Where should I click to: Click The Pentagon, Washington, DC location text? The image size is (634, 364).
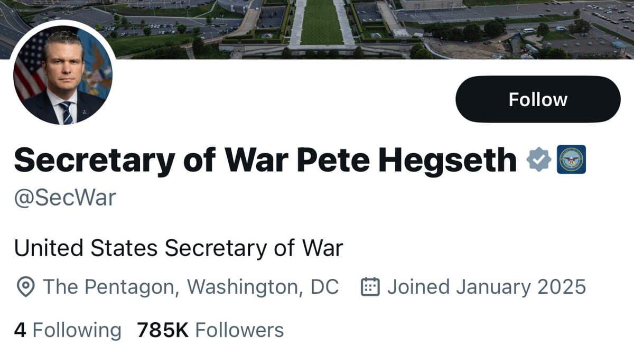tap(190, 287)
